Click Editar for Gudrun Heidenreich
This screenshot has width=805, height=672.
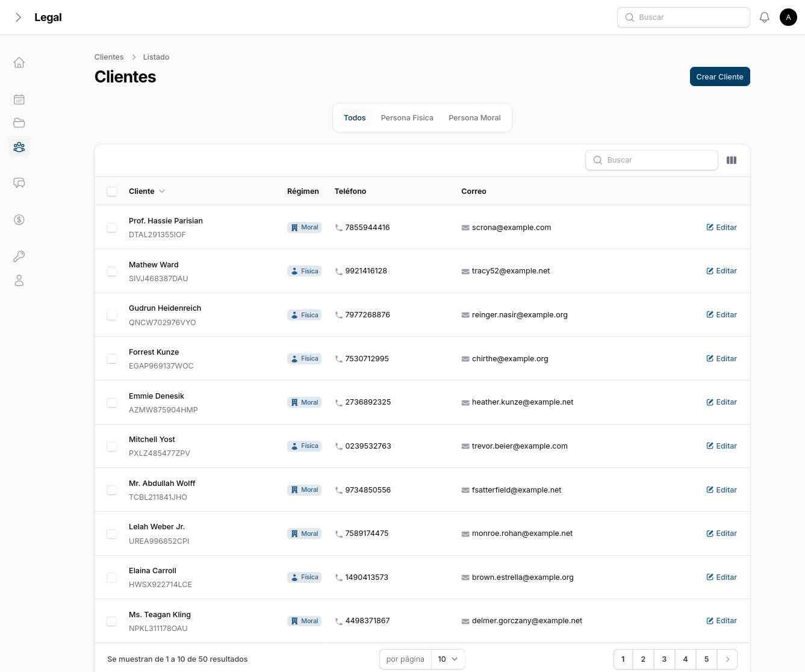pos(721,315)
